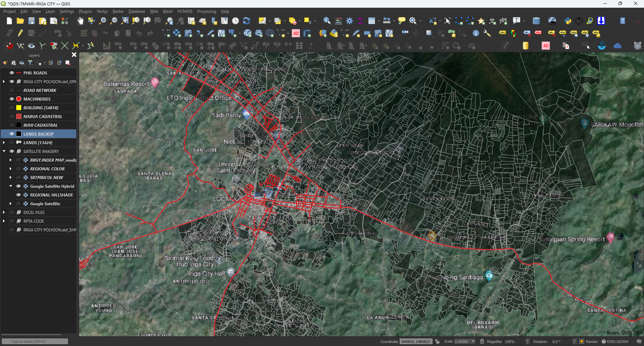The height and width of the screenshot is (346, 644).
Task: Activate the Zoom In tool
Action: tap(103, 20)
